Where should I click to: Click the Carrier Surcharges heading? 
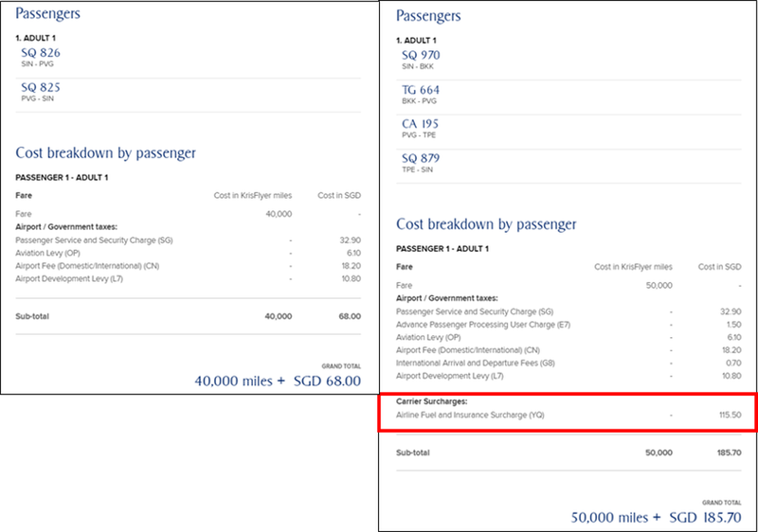tap(432, 401)
